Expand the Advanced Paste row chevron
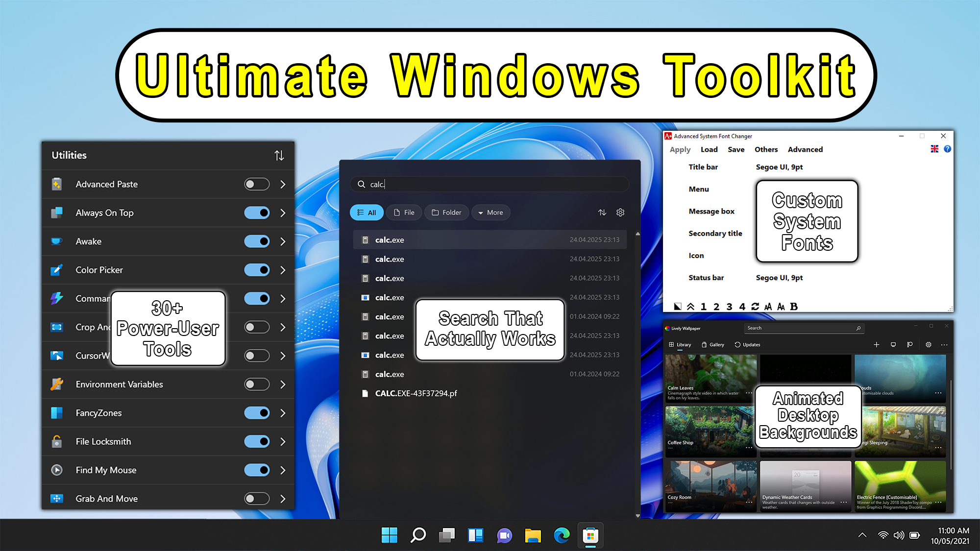 tap(283, 184)
